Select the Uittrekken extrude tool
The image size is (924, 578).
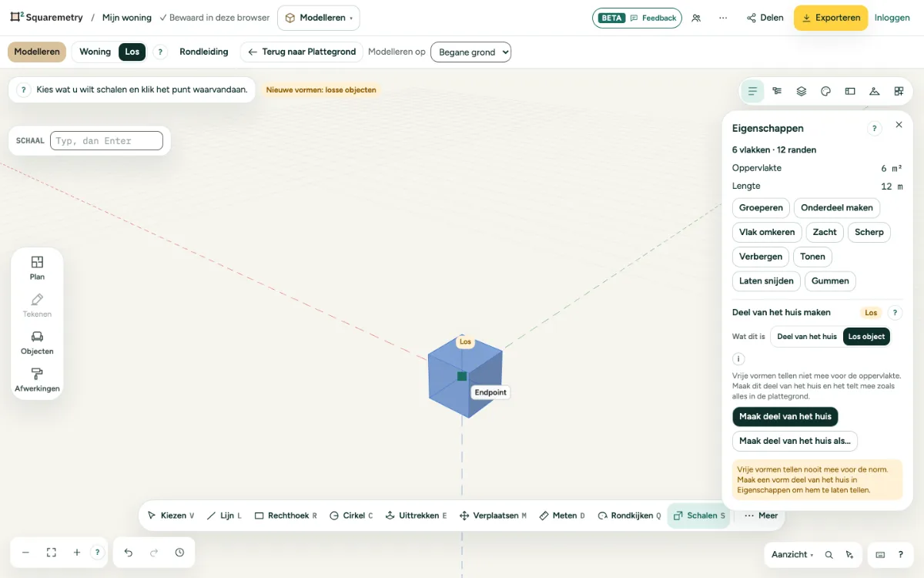tap(416, 516)
